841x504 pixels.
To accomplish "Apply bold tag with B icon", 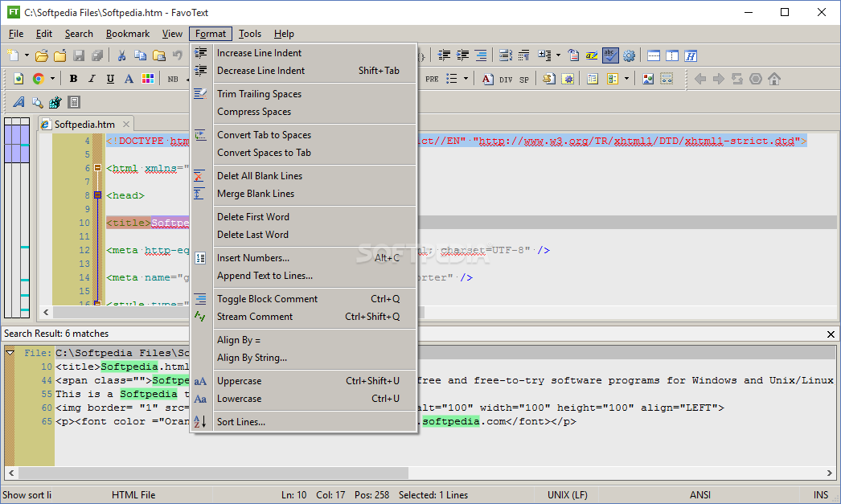I will pyautogui.click(x=73, y=79).
